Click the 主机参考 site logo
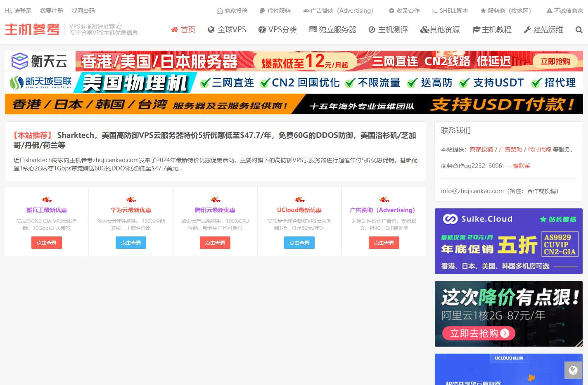Viewport: 588px width, 385px height. [x=32, y=29]
